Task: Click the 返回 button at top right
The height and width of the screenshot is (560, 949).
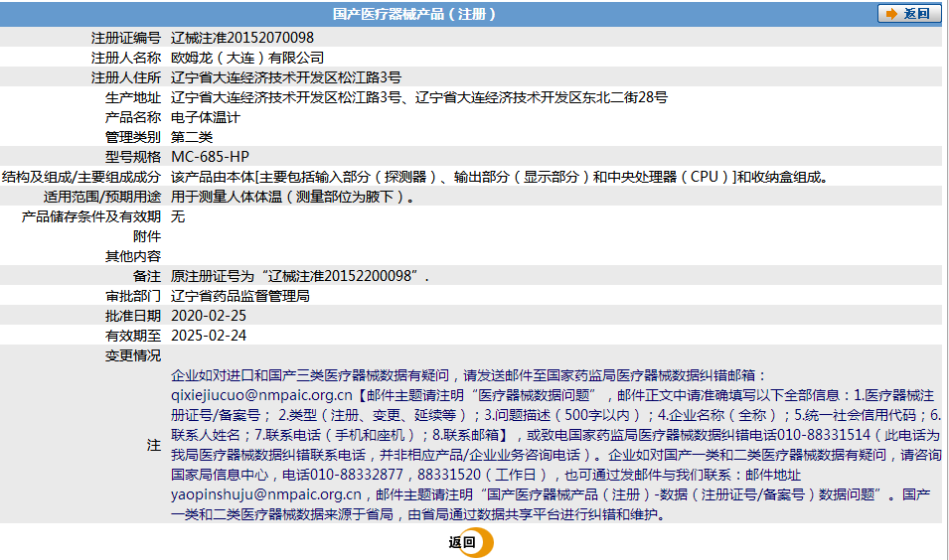Action: 909,13
